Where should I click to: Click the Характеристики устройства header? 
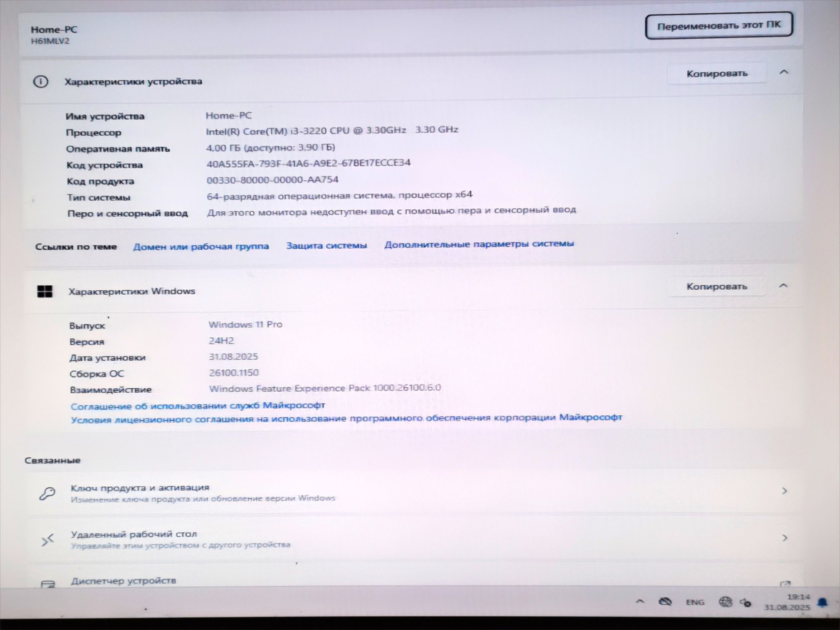pyautogui.click(x=133, y=81)
